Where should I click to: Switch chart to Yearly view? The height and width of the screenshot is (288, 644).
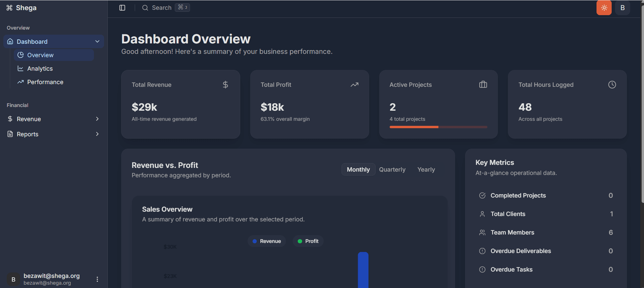point(426,170)
